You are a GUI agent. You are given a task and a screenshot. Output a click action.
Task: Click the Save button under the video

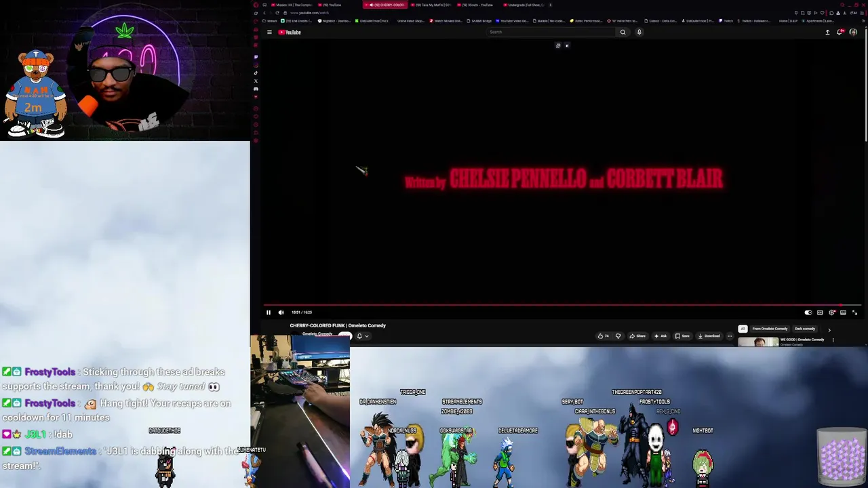(x=682, y=336)
